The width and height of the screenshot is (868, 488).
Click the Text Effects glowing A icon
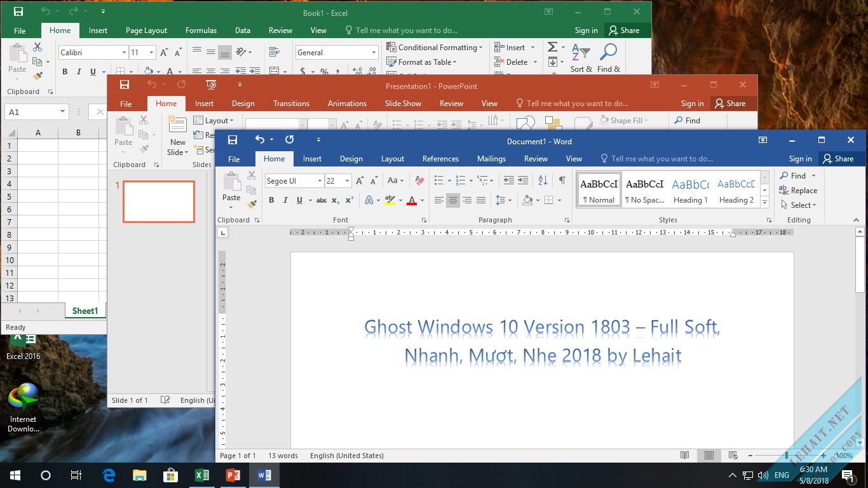point(369,200)
